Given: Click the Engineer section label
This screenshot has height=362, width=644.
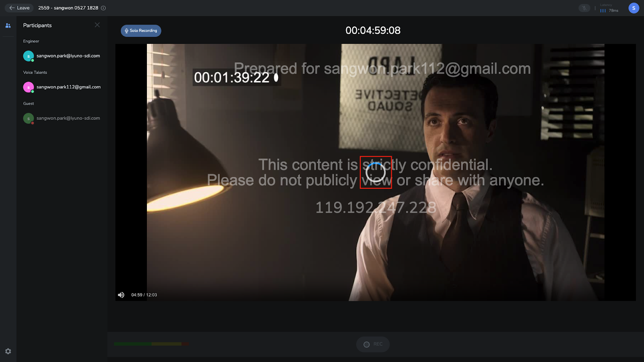Looking at the screenshot, I should coord(31,41).
